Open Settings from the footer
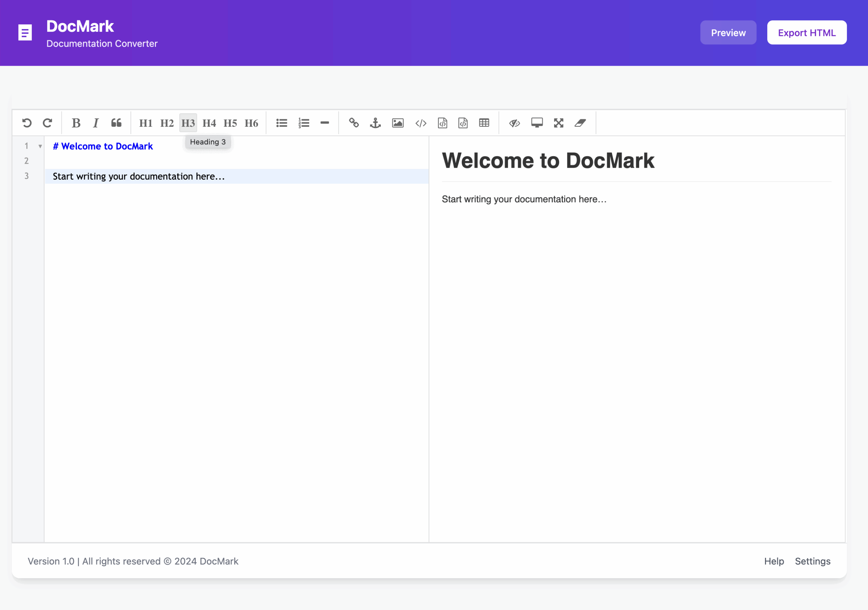The width and height of the screenshot is (868, 610). pyautogui.click(x=813, y=561)
